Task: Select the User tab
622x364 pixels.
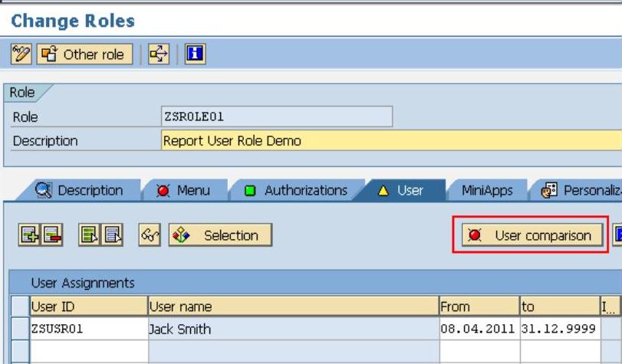Action: point(401,191)
